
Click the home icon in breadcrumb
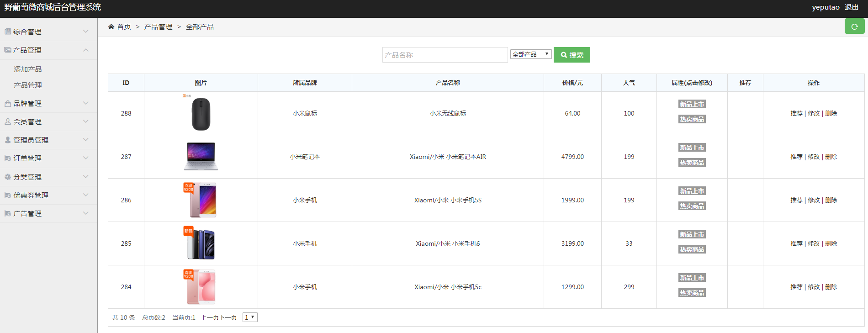tap(111, 27)
